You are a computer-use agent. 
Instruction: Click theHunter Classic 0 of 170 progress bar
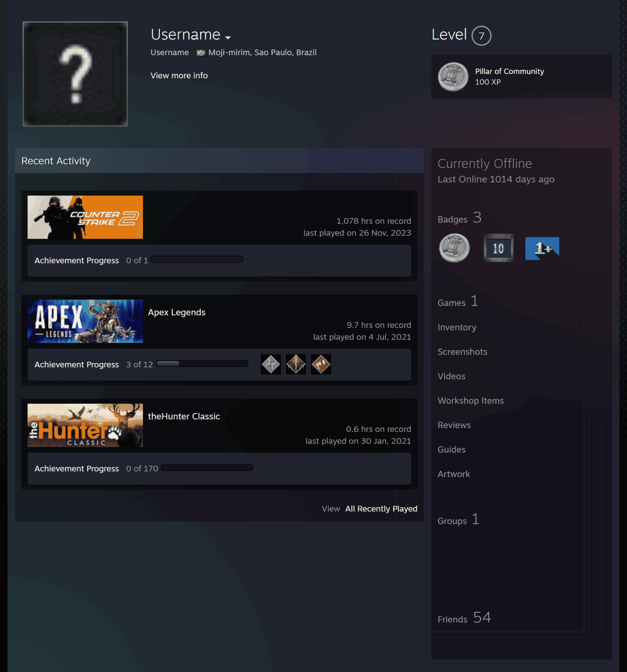coord(207,468)
